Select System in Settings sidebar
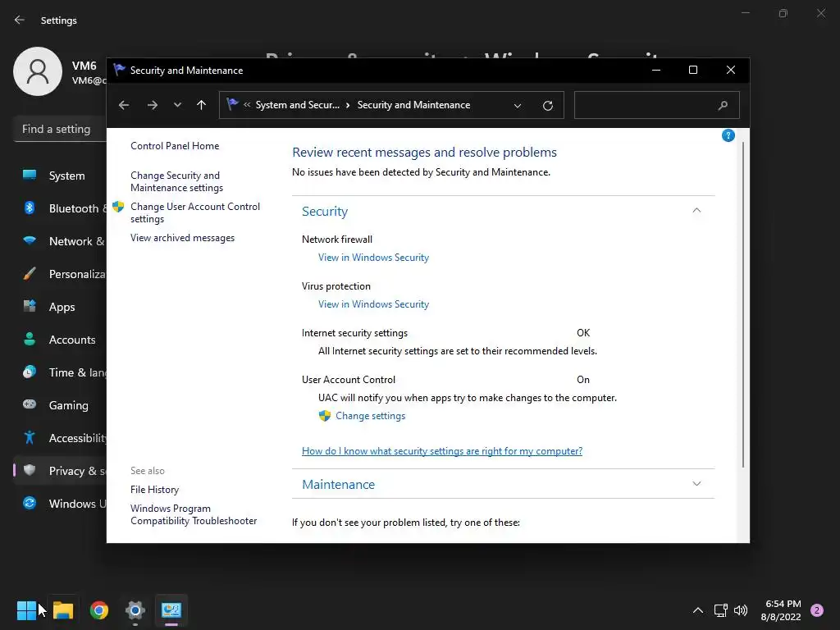840x630 pixels. tap(60, 176)
